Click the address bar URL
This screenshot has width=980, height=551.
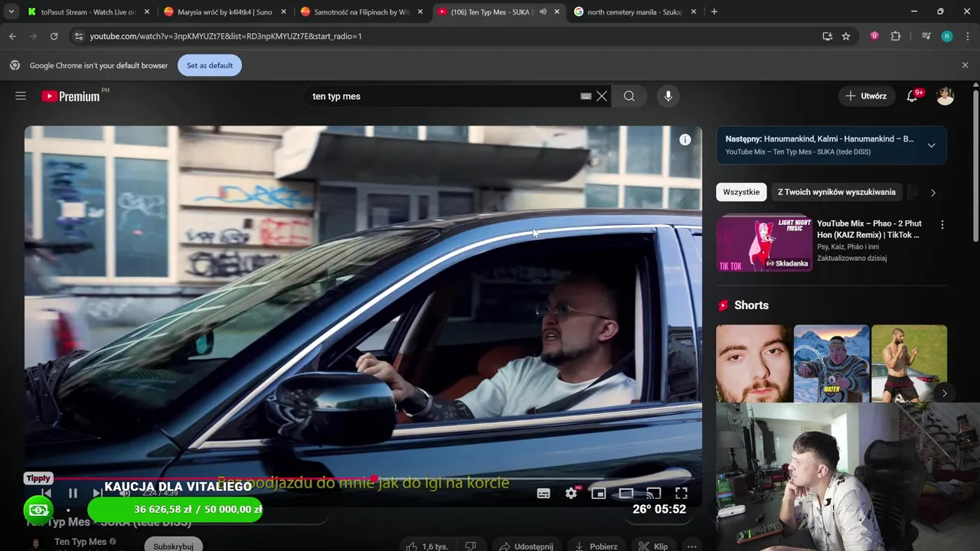click(x=226, y=36)
